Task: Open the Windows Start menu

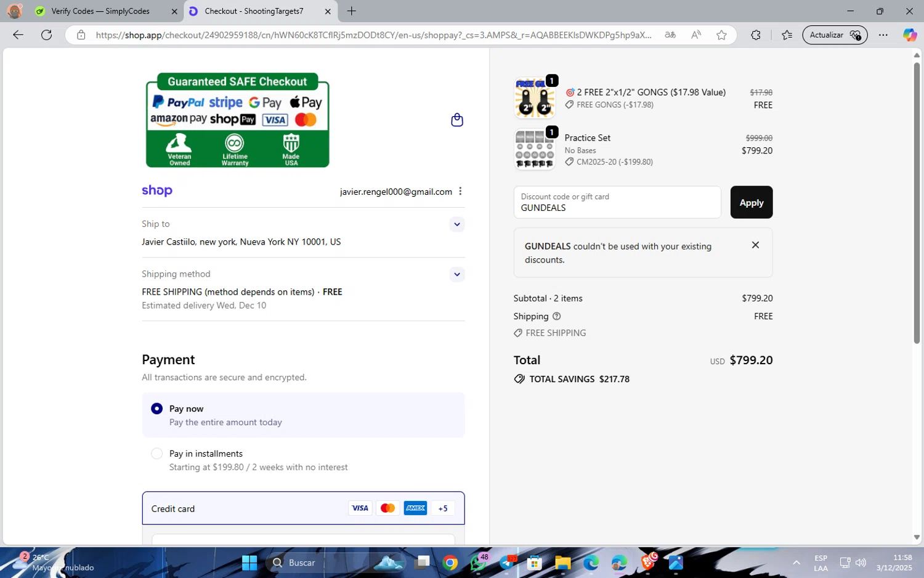Action: click(249, 563)
